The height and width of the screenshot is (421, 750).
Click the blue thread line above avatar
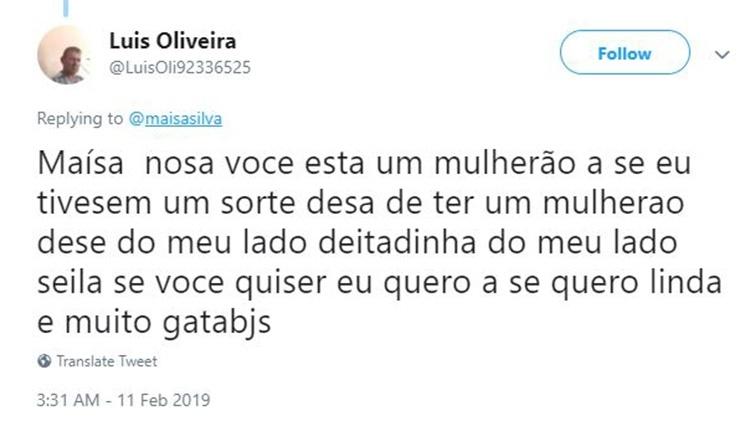pos(64,7)
